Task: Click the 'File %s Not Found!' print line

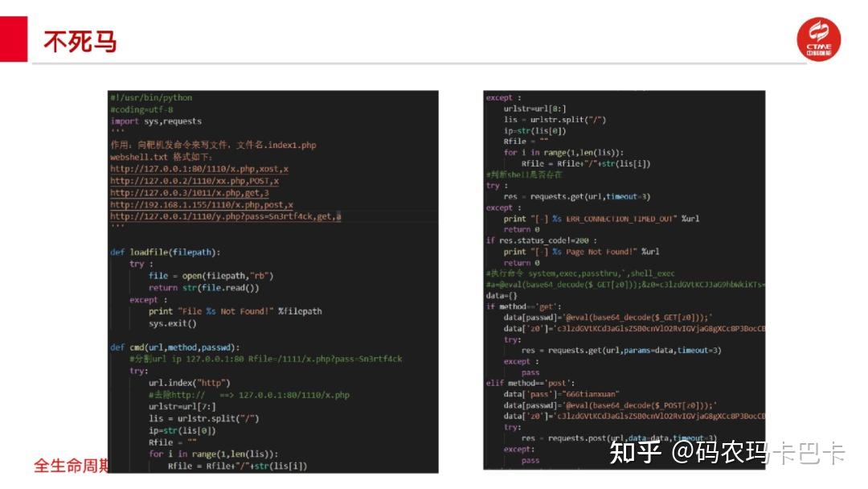Action: coord(235,311)
